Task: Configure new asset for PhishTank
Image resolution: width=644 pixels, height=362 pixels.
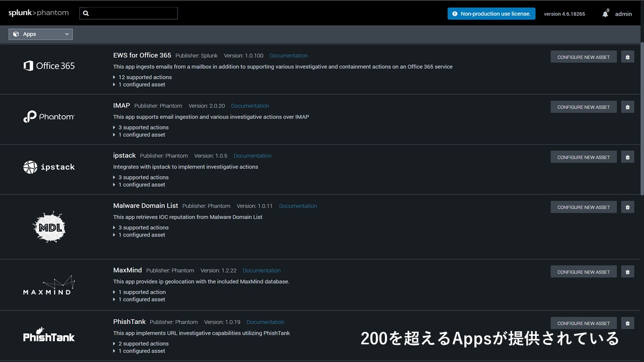Action: coord(584,323)
